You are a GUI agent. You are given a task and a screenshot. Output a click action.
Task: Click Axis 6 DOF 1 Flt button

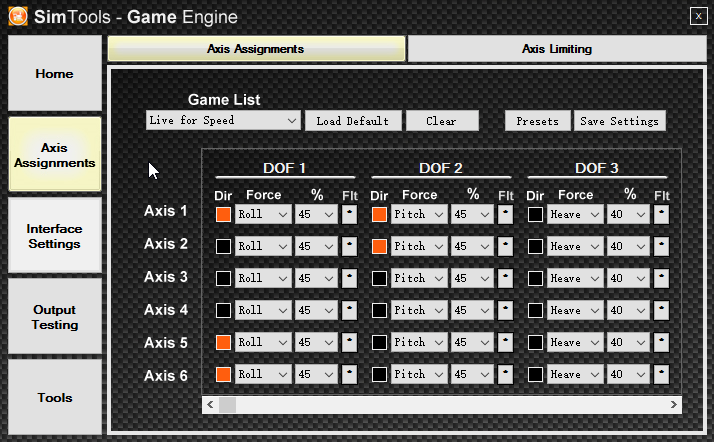(349, 374)
